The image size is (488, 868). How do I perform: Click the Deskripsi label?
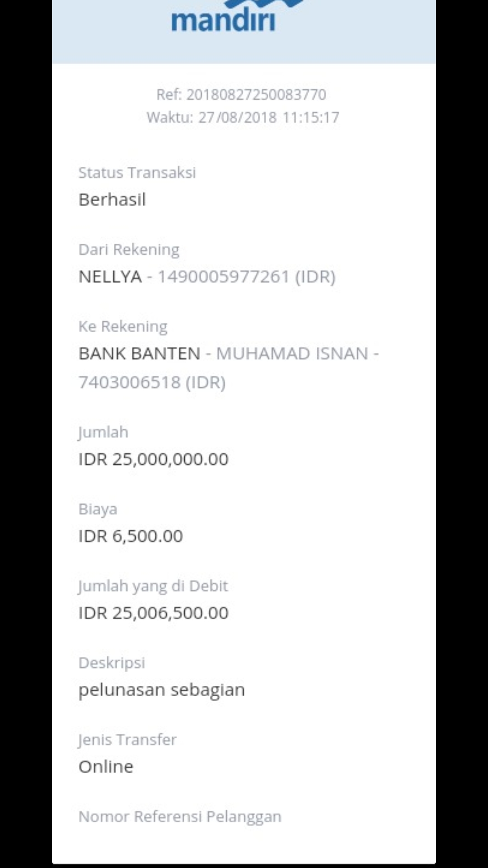coord(112,663)
